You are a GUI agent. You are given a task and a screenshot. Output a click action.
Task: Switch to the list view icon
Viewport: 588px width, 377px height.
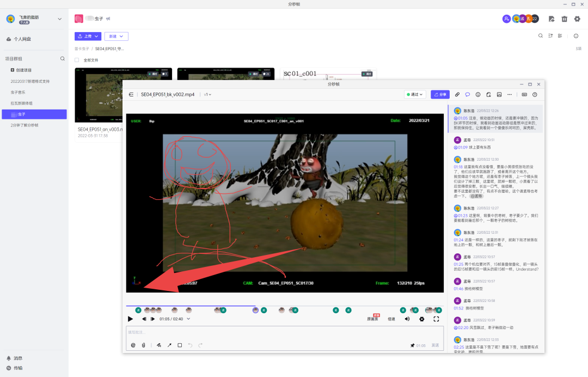560,36
